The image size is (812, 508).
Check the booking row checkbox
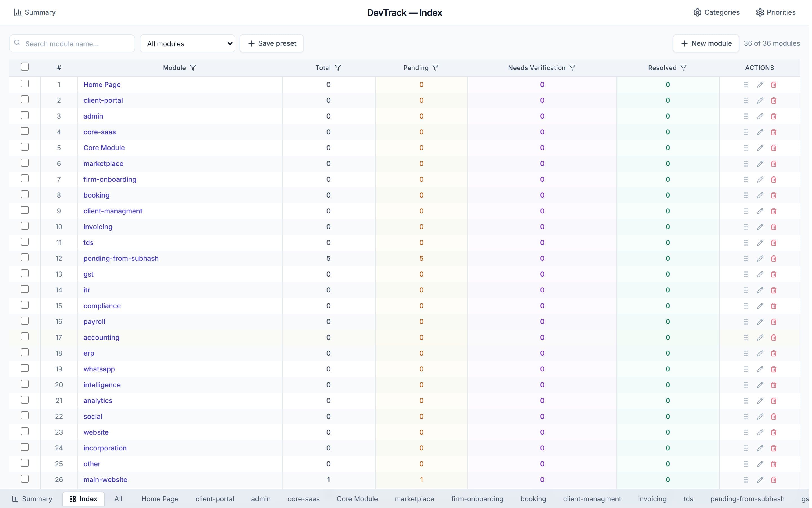pos(25,194)
